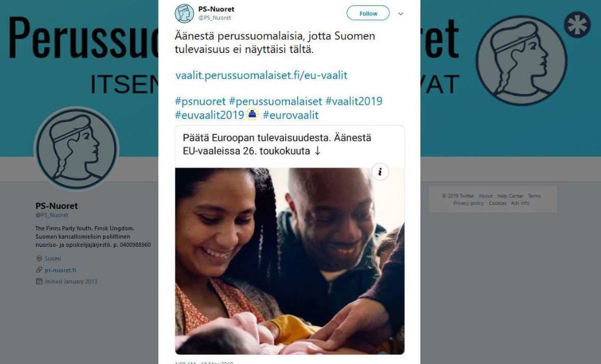Click the calendar icon beside Joined January 2013

point(39,282)
